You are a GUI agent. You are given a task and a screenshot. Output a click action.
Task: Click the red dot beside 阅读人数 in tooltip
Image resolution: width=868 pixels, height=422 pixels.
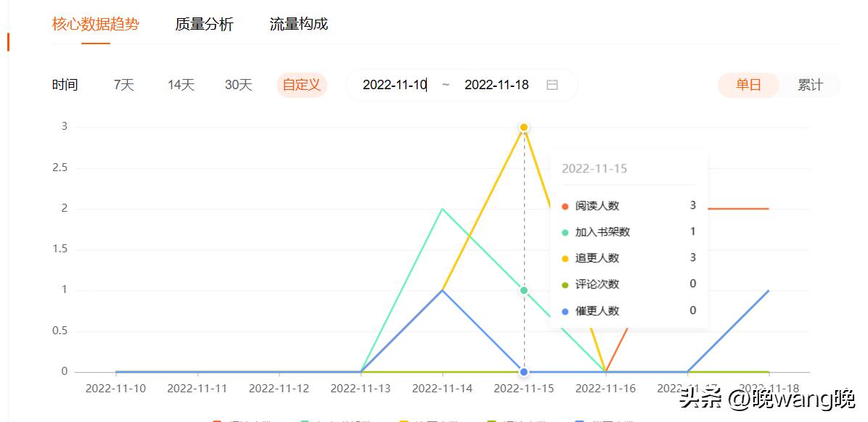point(564,205)
